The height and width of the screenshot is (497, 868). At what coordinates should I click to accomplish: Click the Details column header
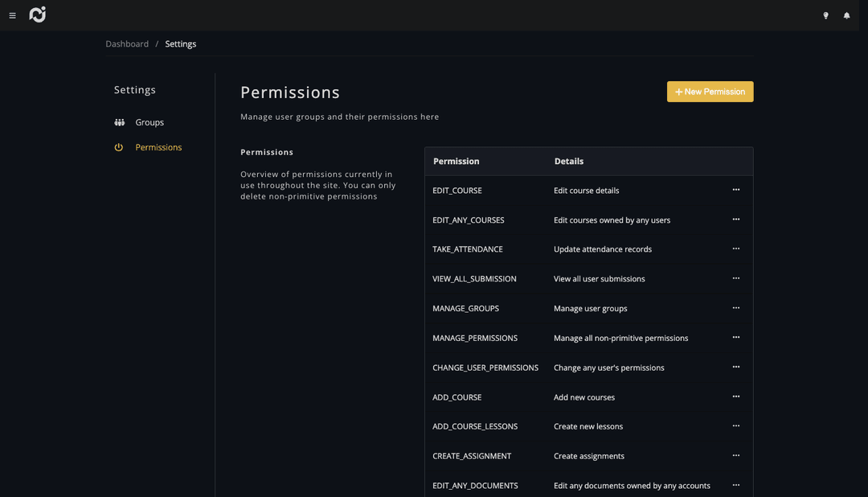(568, 161)
